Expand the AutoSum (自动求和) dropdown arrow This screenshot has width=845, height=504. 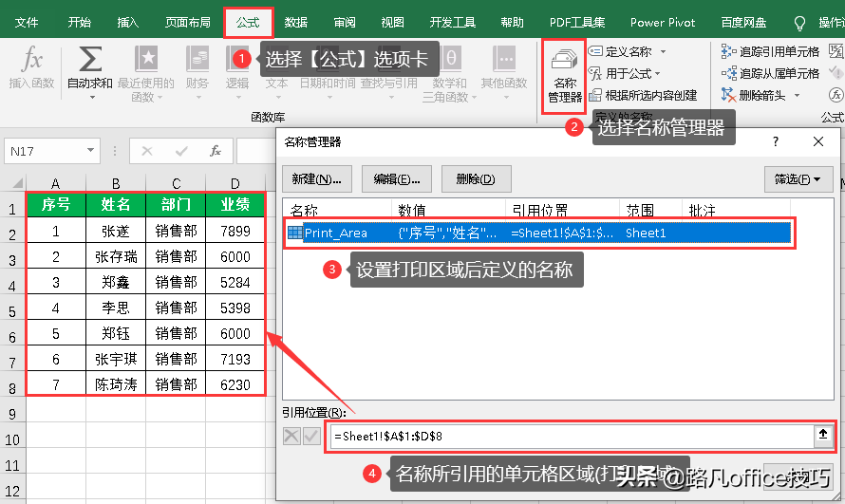(x=92, y=98)
